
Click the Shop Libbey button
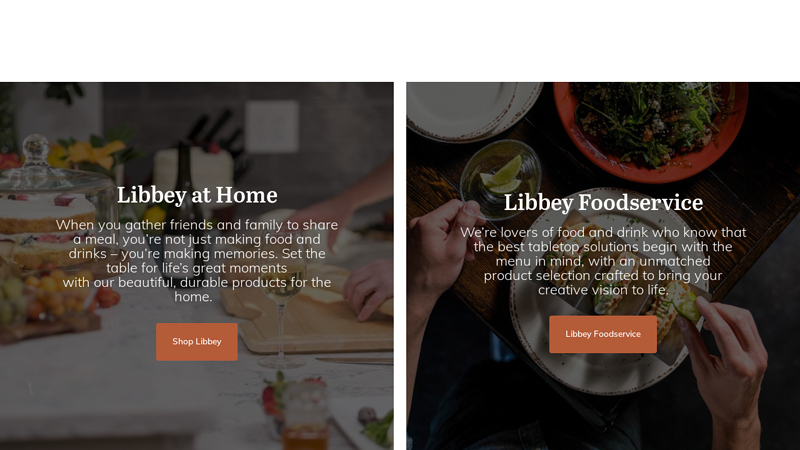pyautogui.click(x=197, y=342)
